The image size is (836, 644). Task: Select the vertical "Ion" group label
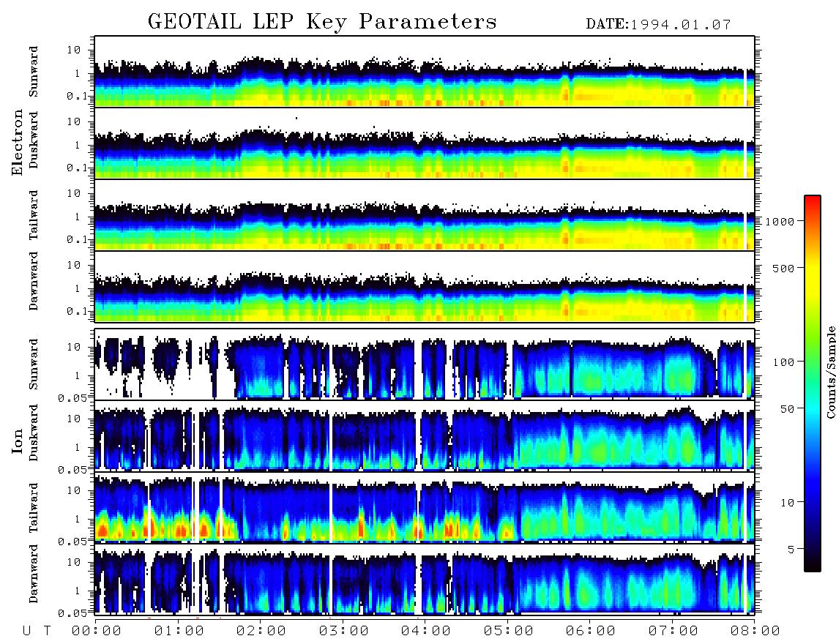click(18, 441)
